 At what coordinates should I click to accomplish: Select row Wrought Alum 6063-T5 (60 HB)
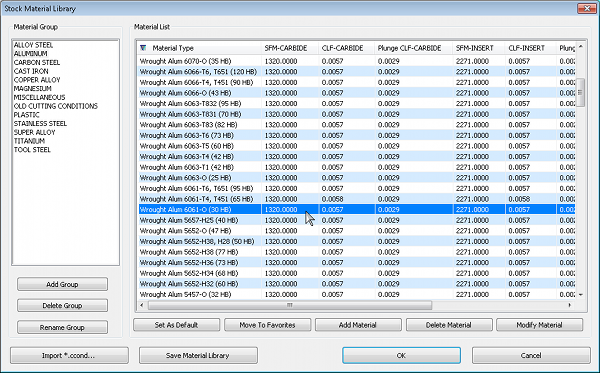click(x=356, y=146)
